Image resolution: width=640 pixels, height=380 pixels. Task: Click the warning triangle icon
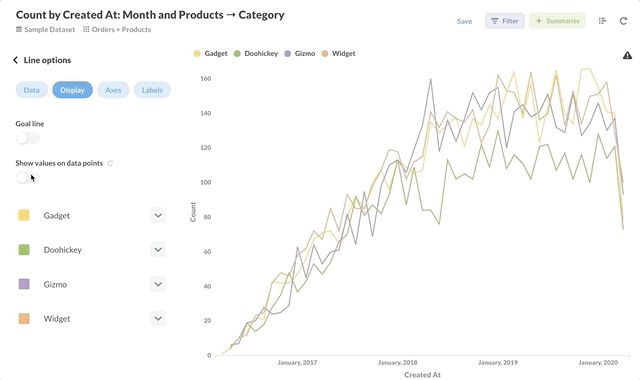click(627, 55)
